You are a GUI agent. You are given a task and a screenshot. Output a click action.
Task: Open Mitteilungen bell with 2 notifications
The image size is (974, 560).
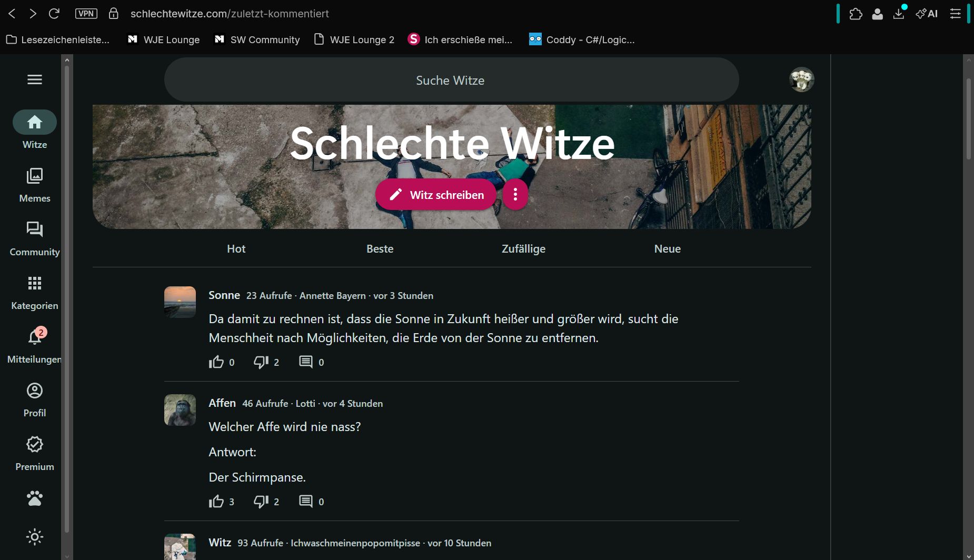pos(35,337)
